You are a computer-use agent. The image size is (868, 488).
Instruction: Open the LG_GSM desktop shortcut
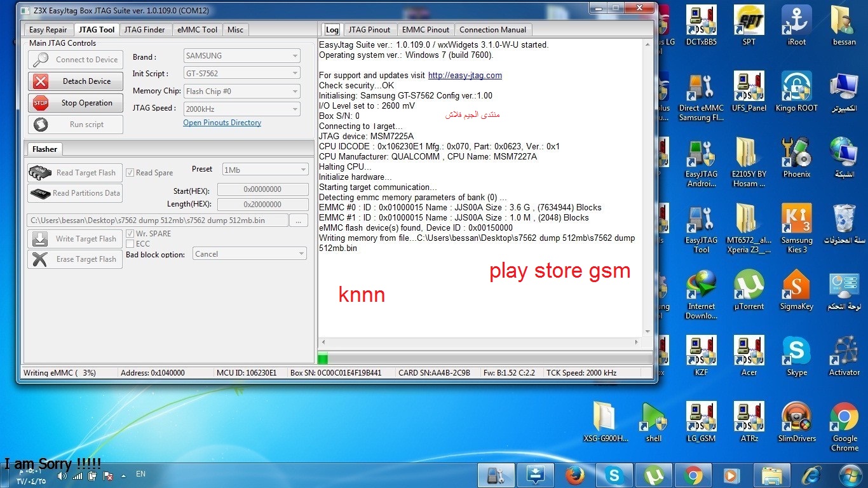tap(702, 423)
